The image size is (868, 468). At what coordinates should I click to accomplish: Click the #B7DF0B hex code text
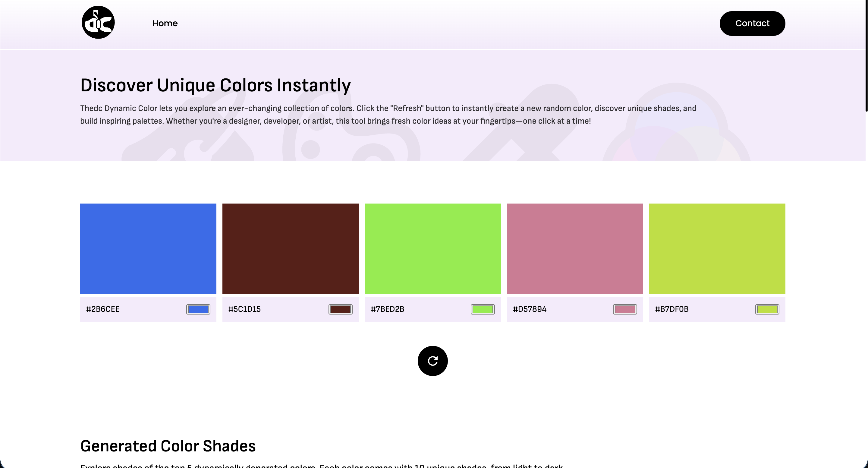click(x=671, y=309)
